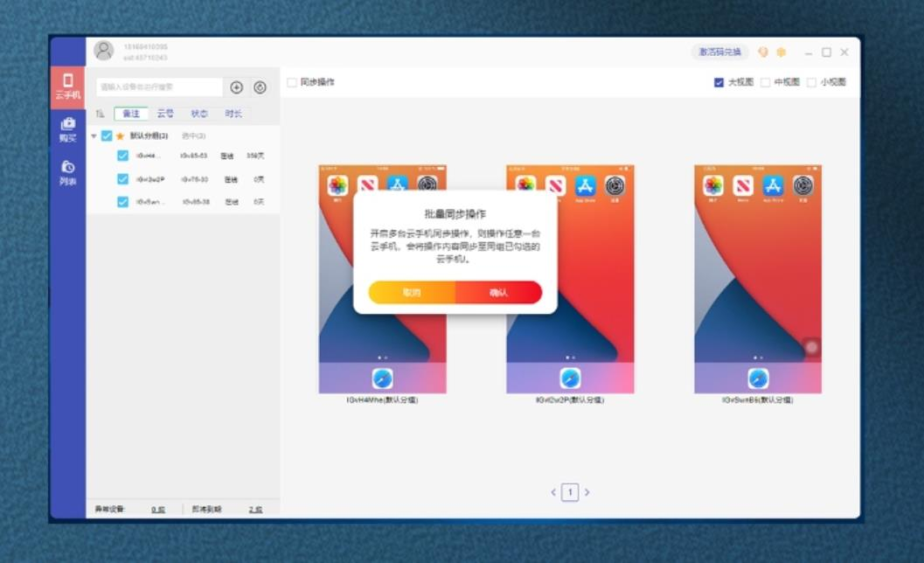924x563 pixels.
Task: Open Photos app on rightmost cloud phone
Action: point(713,185)
